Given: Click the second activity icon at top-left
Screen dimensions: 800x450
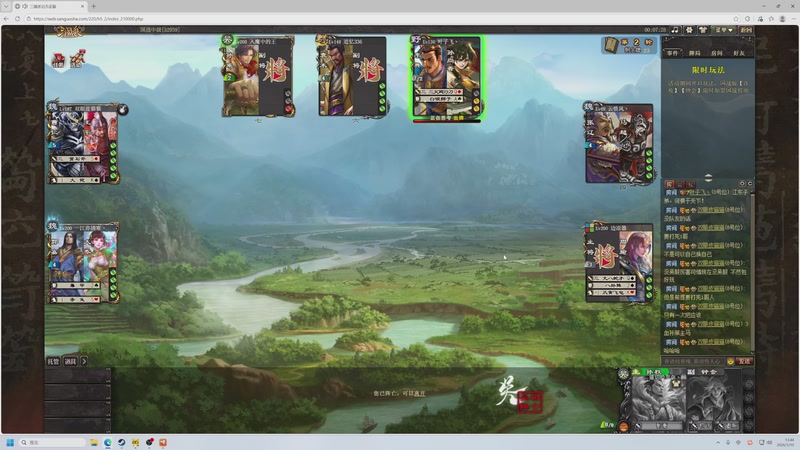Looking at the screenshot, I should 78,59.
